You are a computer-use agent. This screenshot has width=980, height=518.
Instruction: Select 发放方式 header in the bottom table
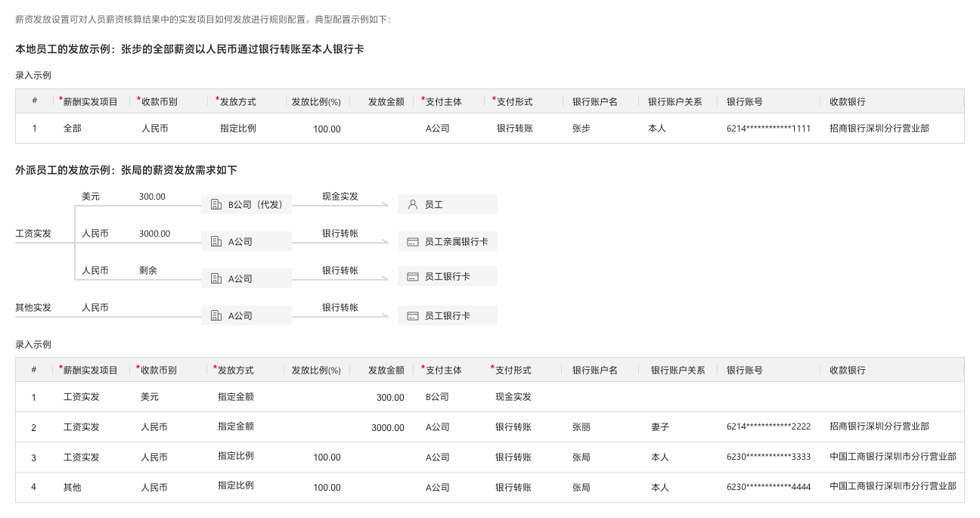pyautogui.click(x=235, y=370)
